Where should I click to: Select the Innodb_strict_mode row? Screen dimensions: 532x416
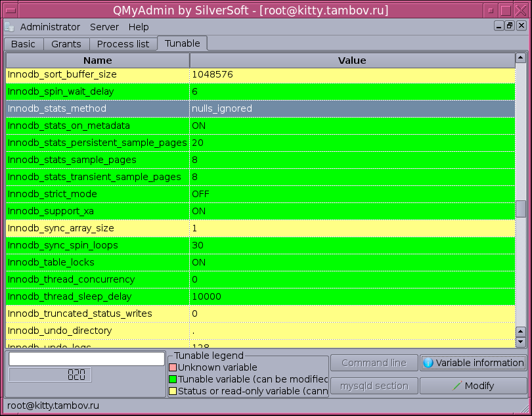point(99,194)
